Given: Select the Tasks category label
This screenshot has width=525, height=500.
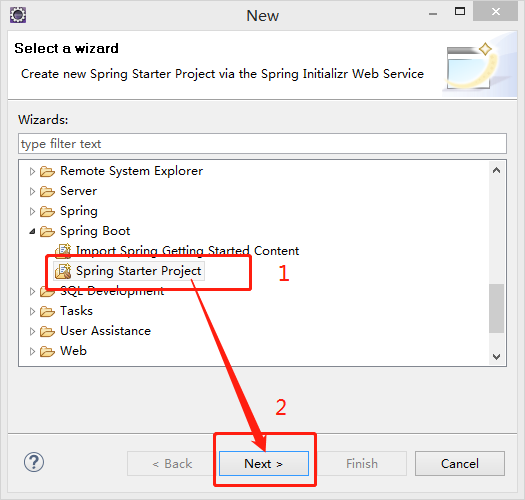Looking at the screenshot, I should (x=76, y=311).
